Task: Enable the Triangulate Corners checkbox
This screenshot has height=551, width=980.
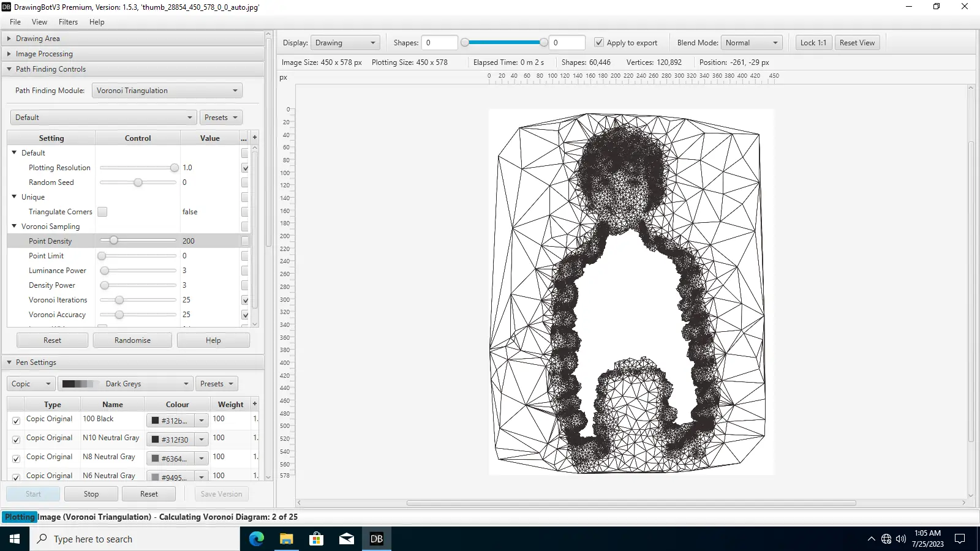Action: coord(102,212)
